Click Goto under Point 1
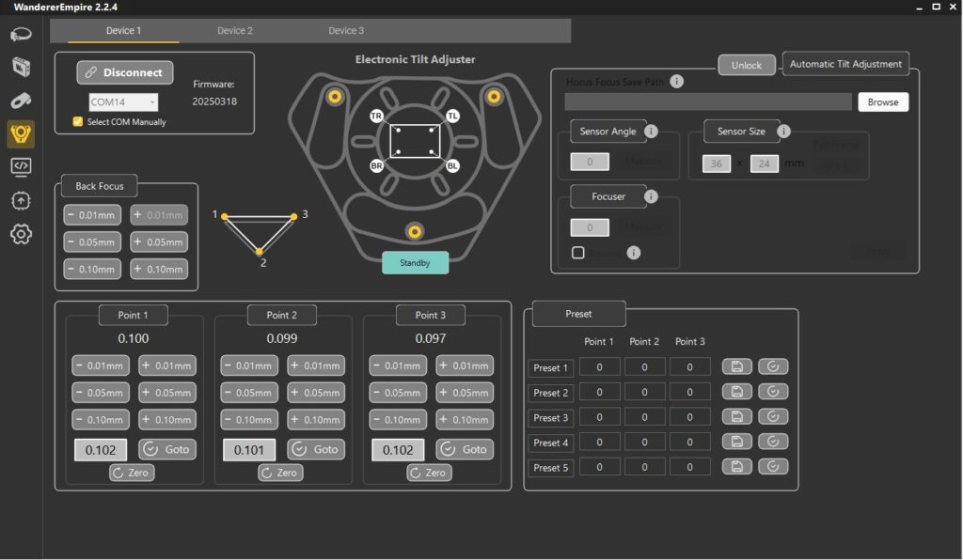 click(167, 449)
